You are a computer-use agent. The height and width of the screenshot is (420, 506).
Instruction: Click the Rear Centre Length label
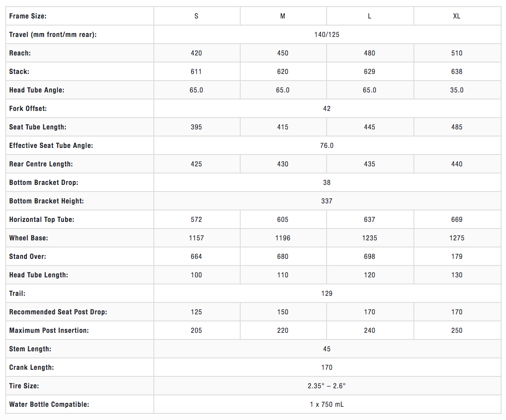(41, 164)
